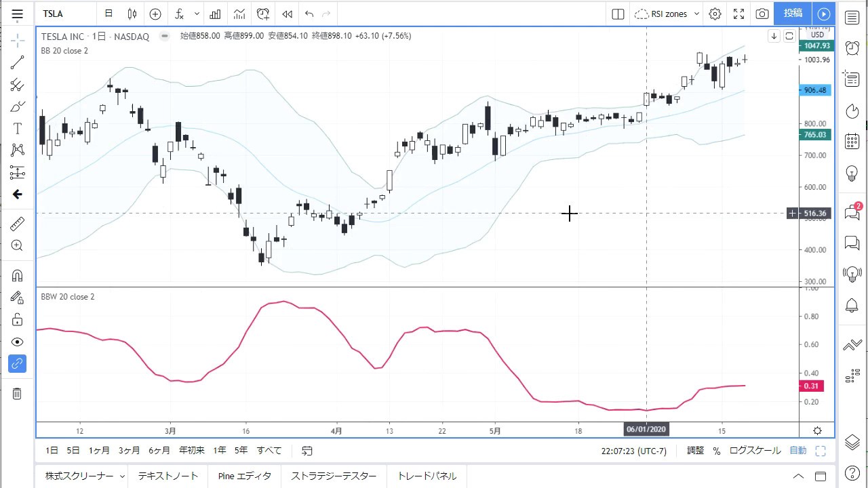This screenshot has width=868, height=488.
Task: Enable the magnet mode icon
Action: coord(17,276)
